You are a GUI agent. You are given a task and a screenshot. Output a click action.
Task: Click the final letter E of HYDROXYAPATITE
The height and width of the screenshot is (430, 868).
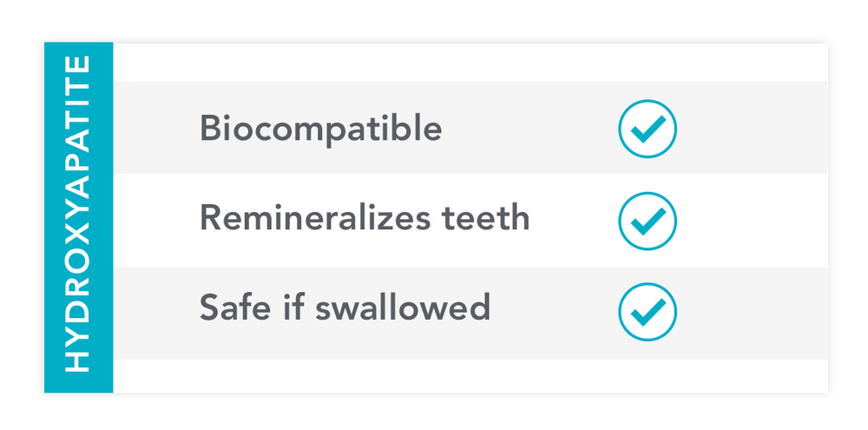[79, 66]
